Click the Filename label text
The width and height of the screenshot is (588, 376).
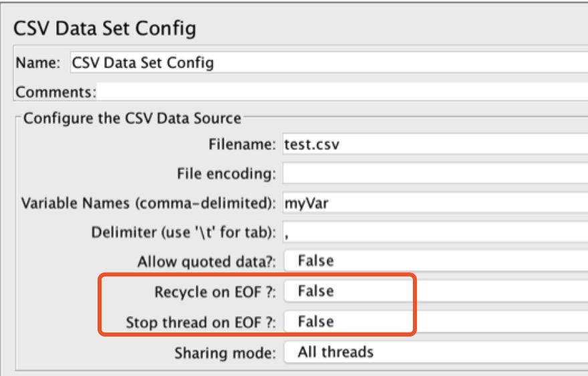[x=243, y=145]
